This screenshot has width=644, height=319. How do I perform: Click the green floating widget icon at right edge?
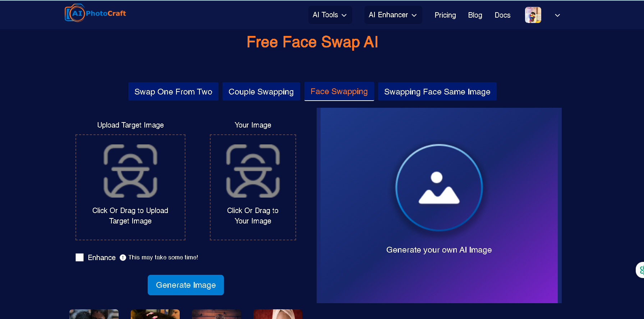click(x=640, y=270)
